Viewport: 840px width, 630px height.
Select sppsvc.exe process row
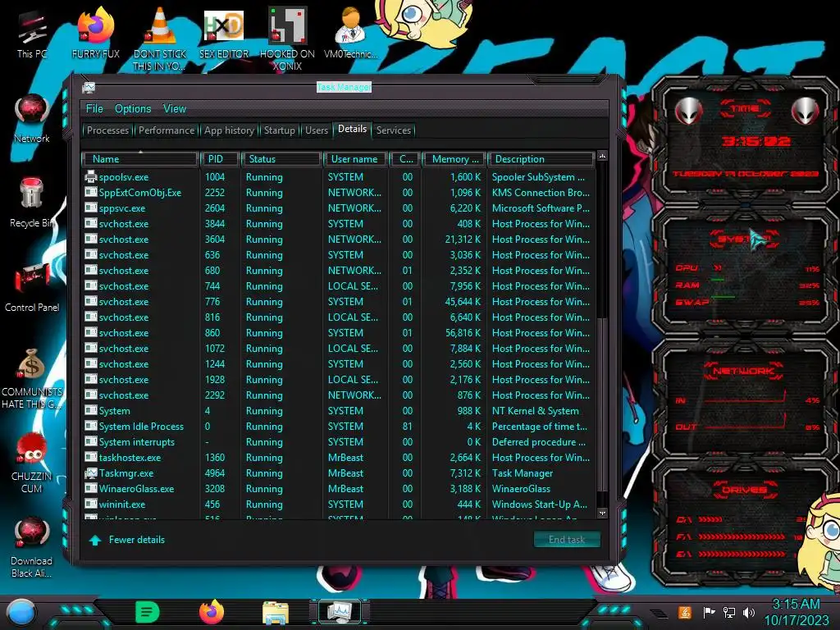(339, 208)
